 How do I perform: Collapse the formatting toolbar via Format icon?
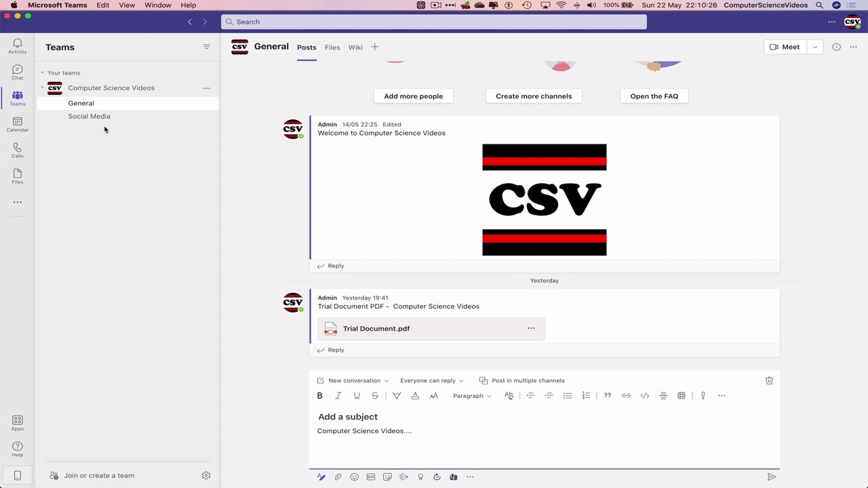point(321,477)
